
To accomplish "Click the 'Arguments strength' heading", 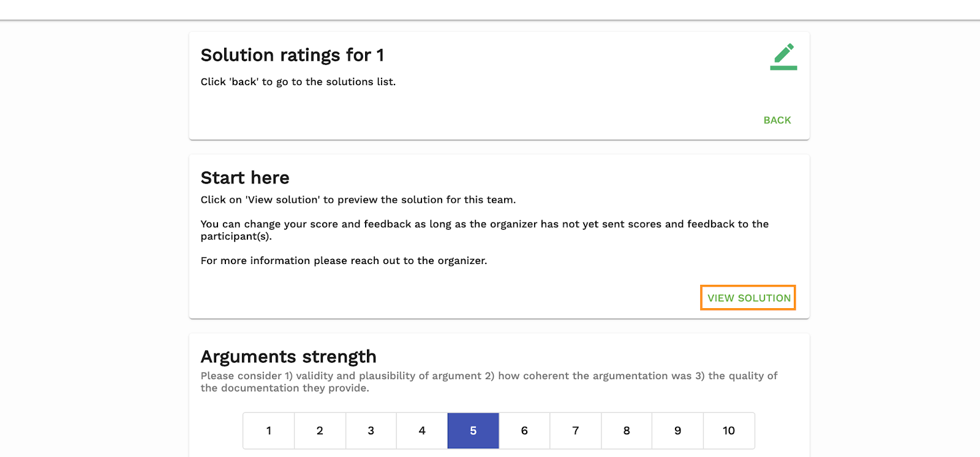I will click(288, 357).
